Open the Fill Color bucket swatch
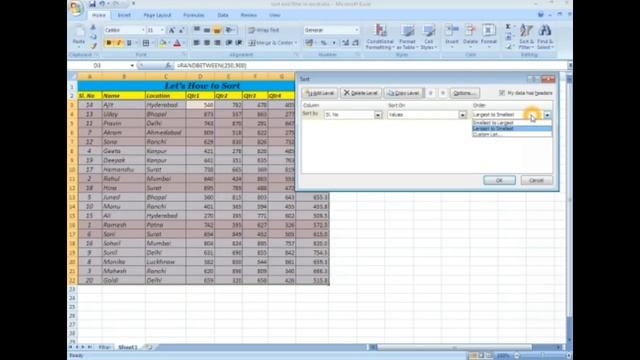This screenshot has height=360, width=640. pyautogui.click(x=162, y=43)
